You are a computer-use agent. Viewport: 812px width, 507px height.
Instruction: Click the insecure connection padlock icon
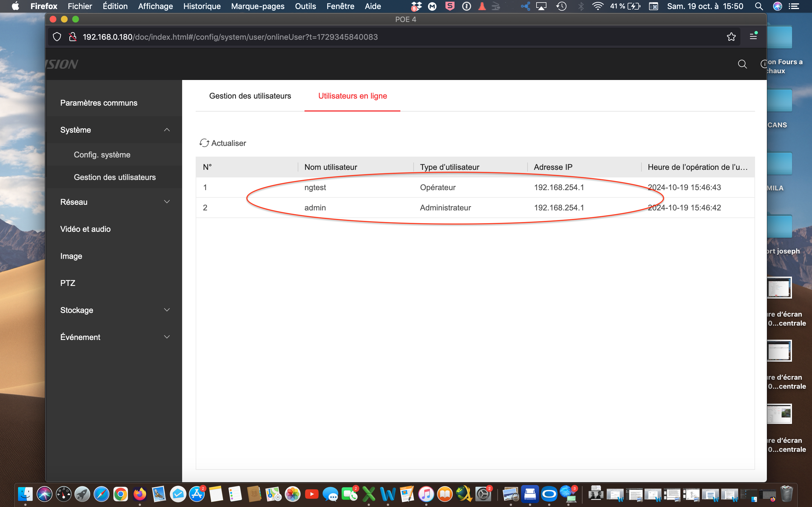pyautogui.click(x=72, y=37)
